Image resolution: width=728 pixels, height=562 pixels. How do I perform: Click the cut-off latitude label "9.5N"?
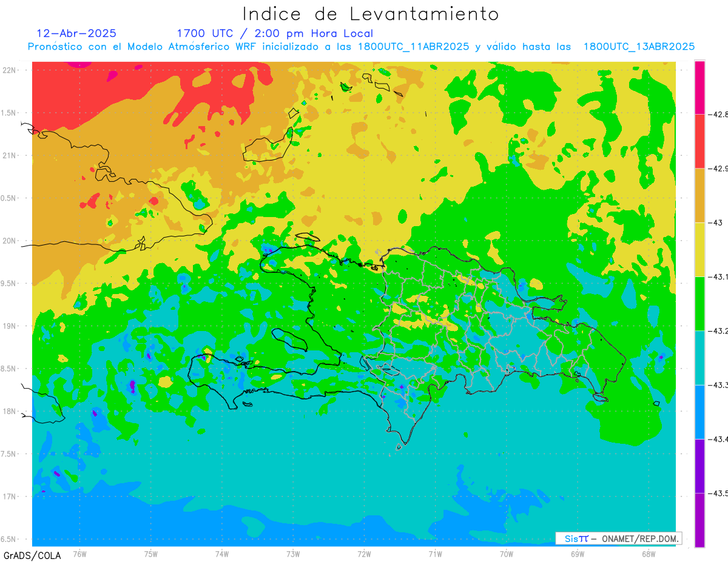click(x=9, y=283)
